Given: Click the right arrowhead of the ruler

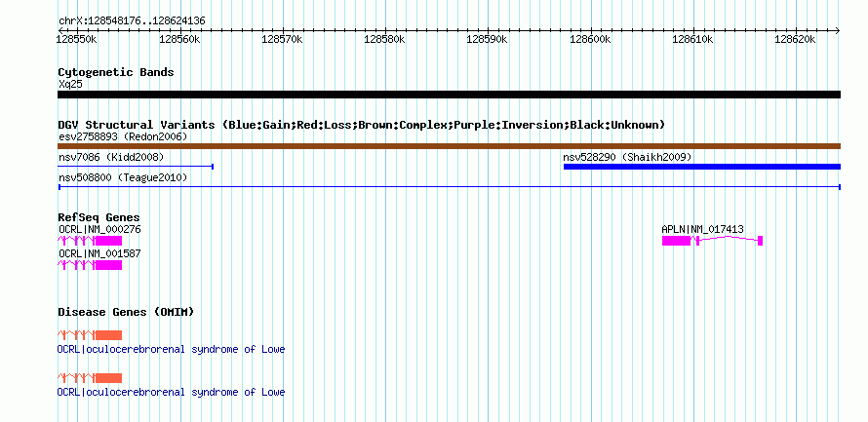Looking at the screenshot, I should coord(838,30).
